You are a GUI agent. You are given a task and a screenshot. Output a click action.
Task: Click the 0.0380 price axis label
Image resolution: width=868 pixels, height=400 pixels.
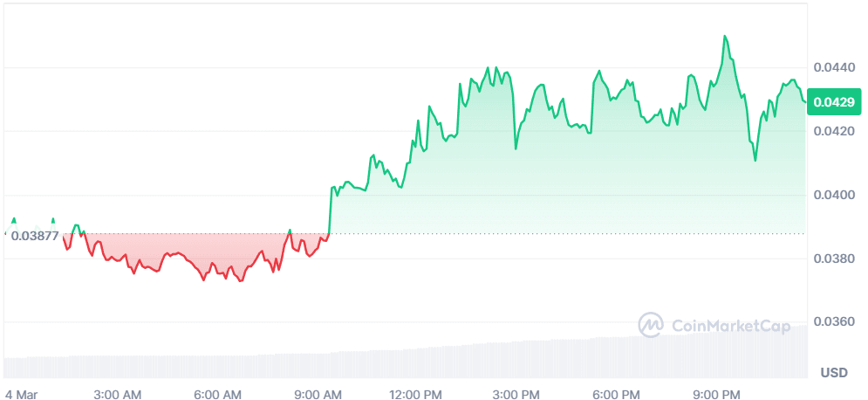pyautogui.click(x=832, y=259)
